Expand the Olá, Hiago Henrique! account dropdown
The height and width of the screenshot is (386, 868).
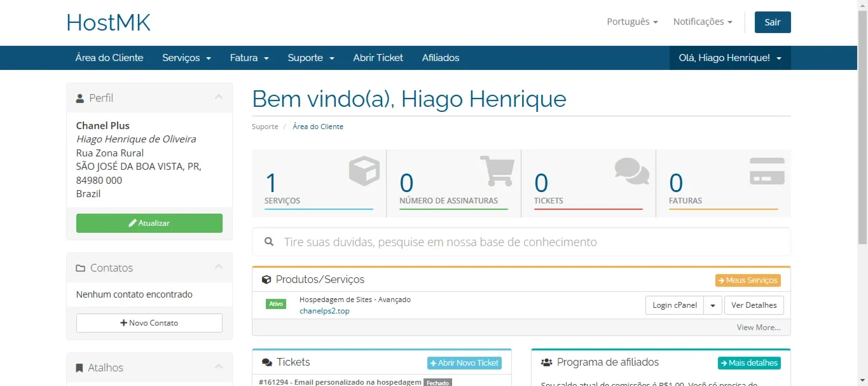(730, 58)
